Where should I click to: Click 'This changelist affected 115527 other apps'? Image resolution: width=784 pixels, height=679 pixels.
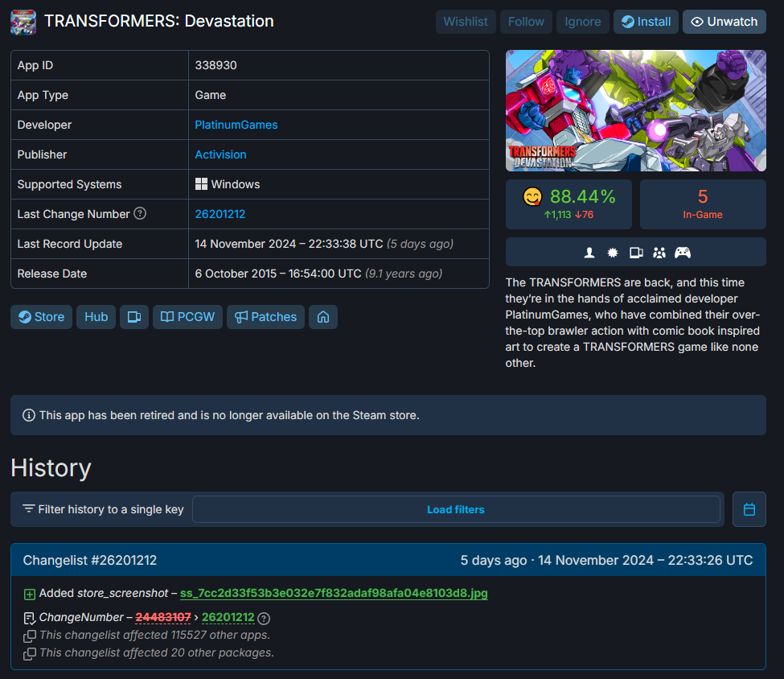(154, 635)
